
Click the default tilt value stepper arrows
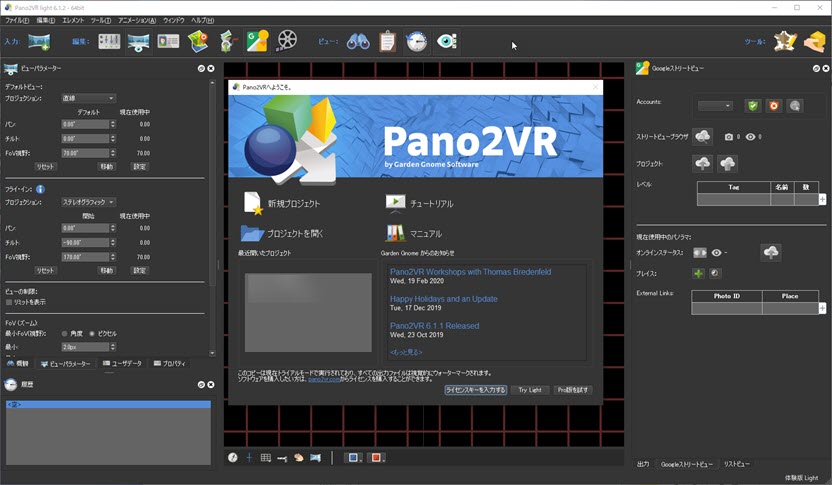pyautogui.click(x=112, y=138)
